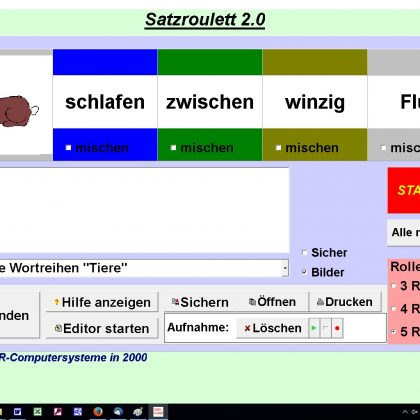Open Word from the taskbar
This screenshot has width=420, height=420.
point(17,412)
